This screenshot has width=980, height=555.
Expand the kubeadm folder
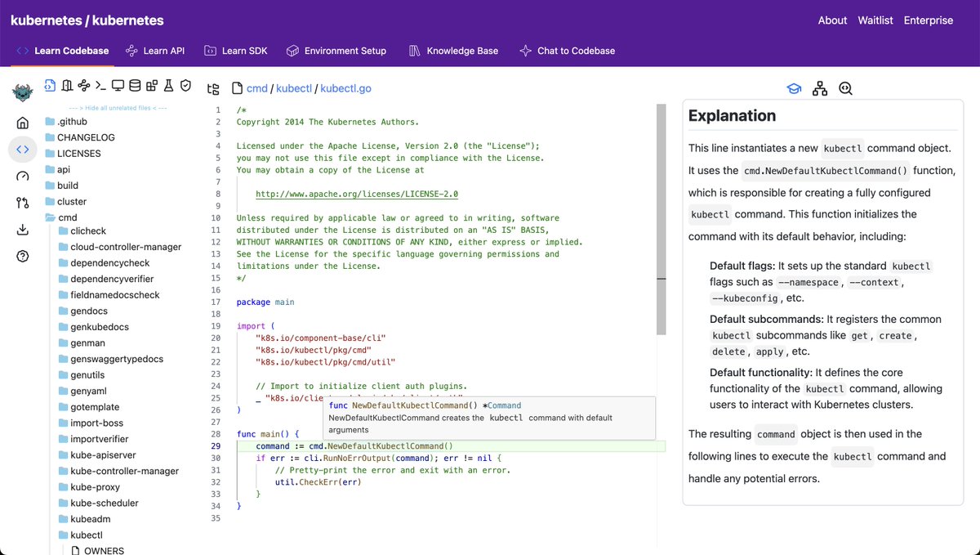click(x=84, y=519)
